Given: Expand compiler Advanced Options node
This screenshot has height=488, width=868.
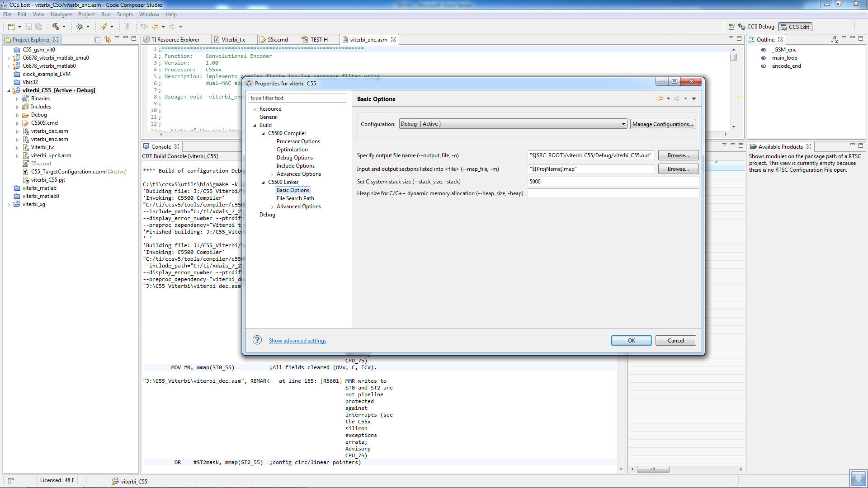Looking at the screenshot, I should (x=272, y=174).
